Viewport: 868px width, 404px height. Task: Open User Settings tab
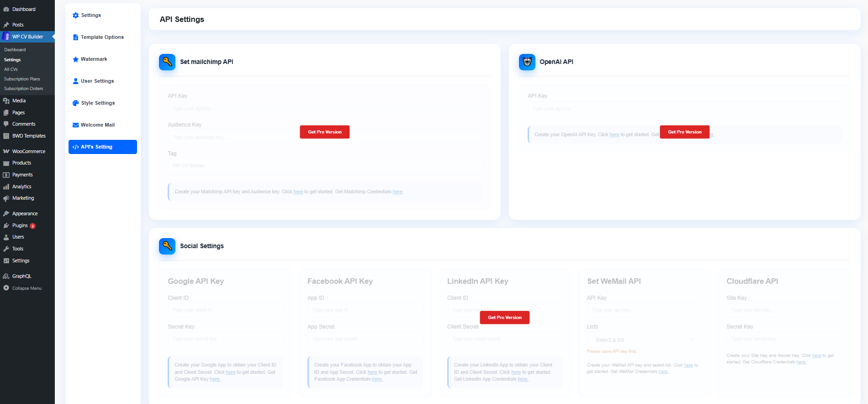point(103,81)
